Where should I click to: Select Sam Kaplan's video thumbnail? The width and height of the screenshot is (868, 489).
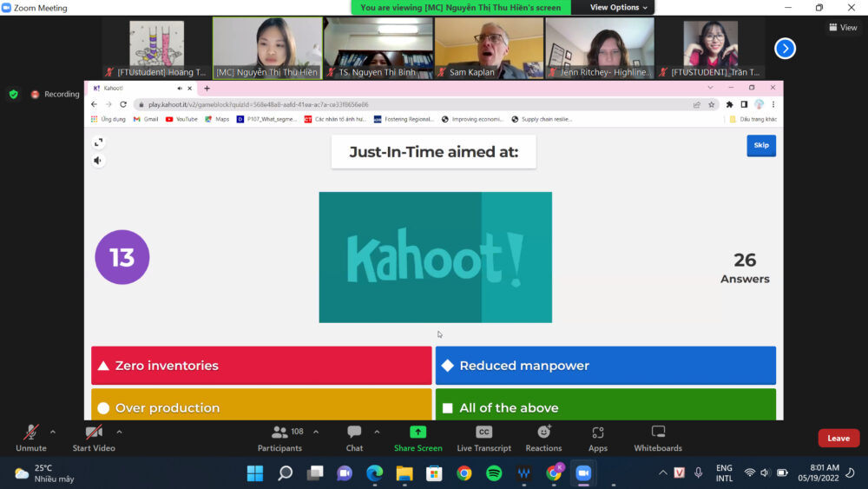(x=489, y=48)
